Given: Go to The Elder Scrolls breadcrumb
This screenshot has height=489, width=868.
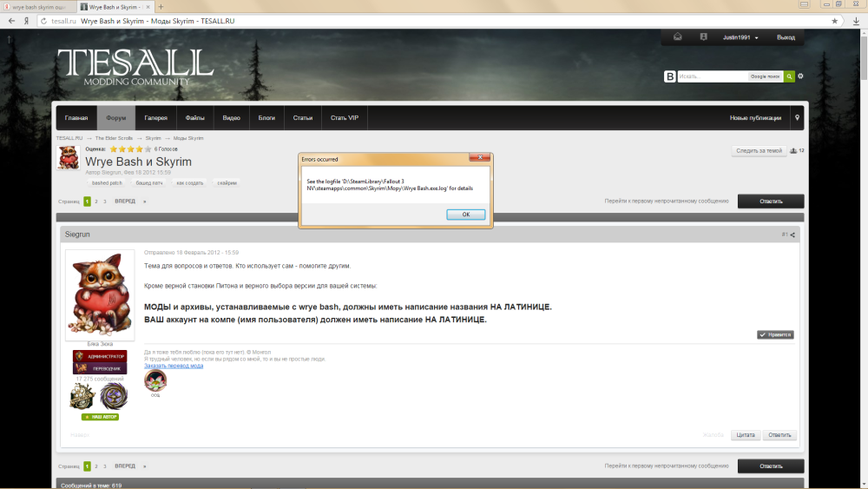Looking at the screenshot, I should pyautogui.click(x=114, y=138).
